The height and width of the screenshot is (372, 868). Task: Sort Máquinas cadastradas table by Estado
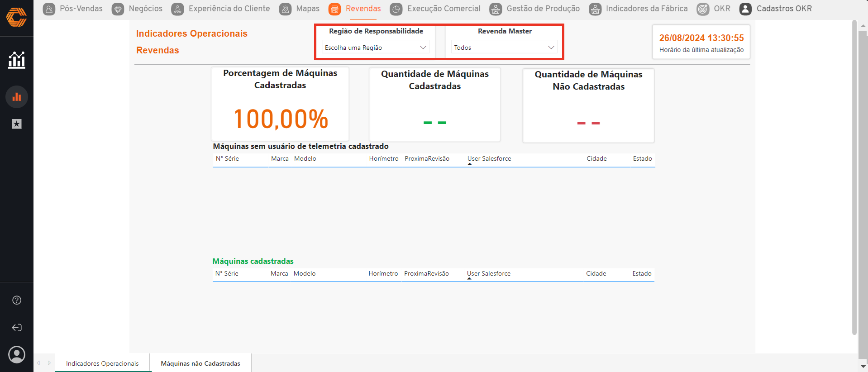642,274
